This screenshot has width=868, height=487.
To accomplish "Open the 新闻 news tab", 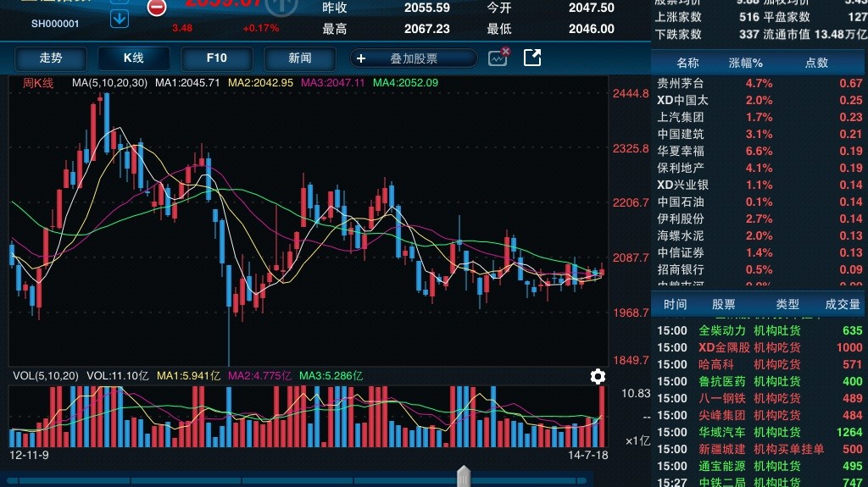I will click(x=300, y=58).
